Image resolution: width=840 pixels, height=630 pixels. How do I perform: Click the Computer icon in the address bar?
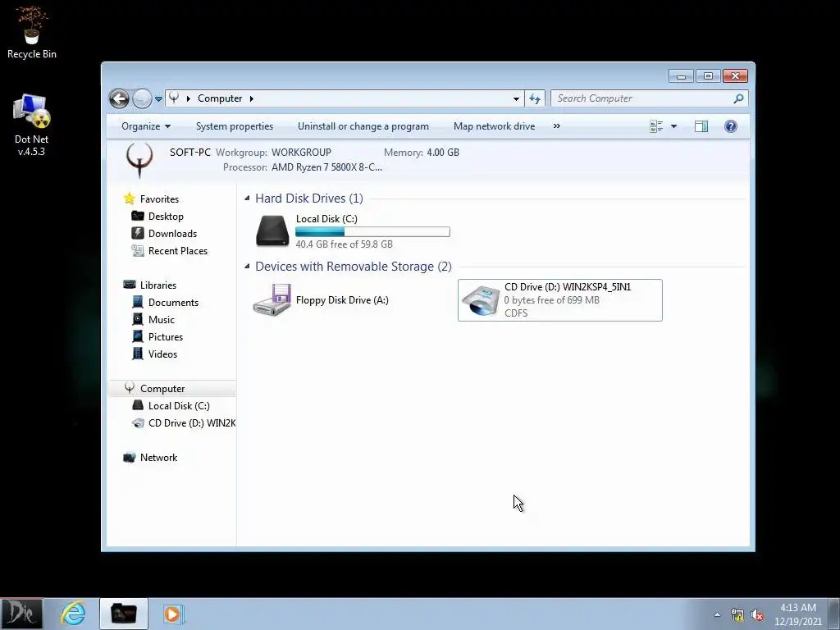coord(174,98)
